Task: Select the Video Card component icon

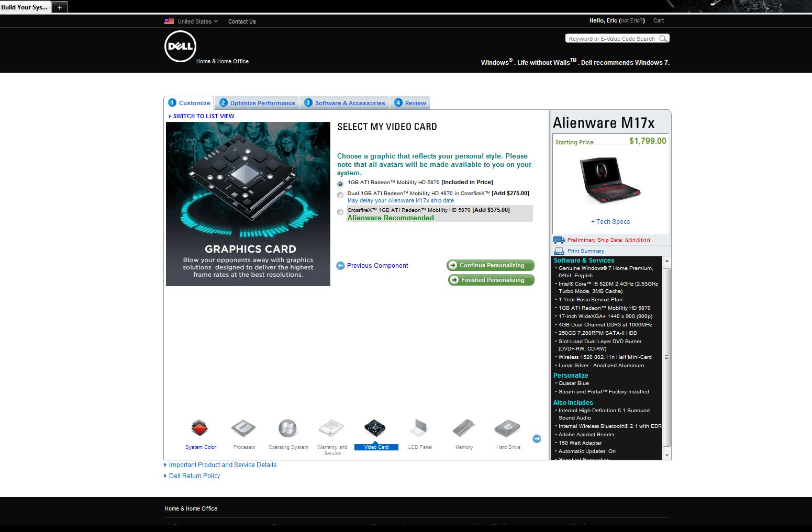Action: (375, 428)
